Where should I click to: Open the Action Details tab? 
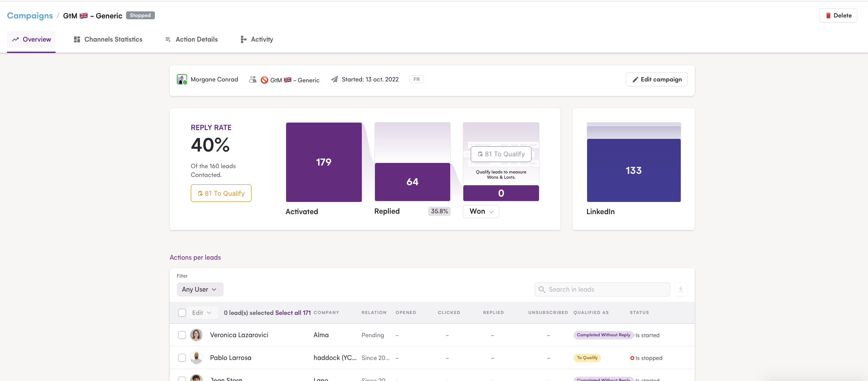coord(191,39)
